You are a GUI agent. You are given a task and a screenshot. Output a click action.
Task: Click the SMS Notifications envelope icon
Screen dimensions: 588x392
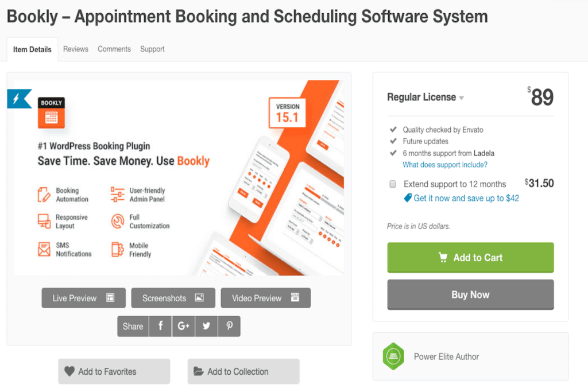(44, 249)
